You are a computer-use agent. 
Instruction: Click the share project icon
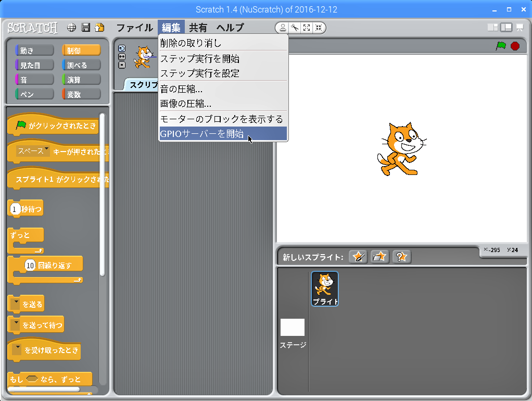tap(99, 28)
